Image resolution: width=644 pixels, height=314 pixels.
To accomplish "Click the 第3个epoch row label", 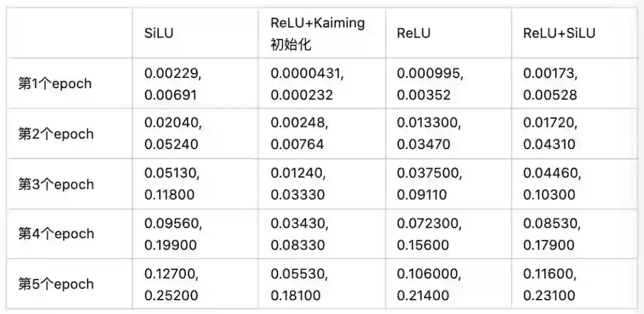I will pos(55,184).
